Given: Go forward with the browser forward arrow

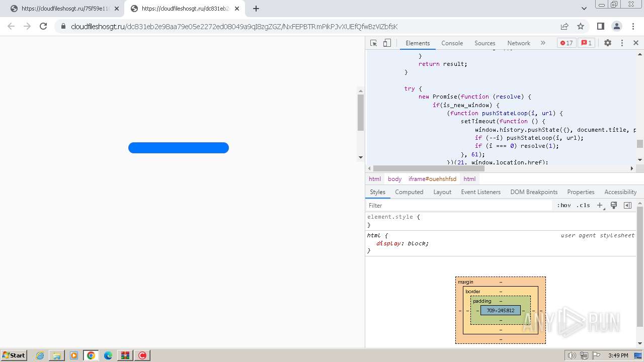Looking at the screenshot, I should pyautogui.click(x=27, y=26).
